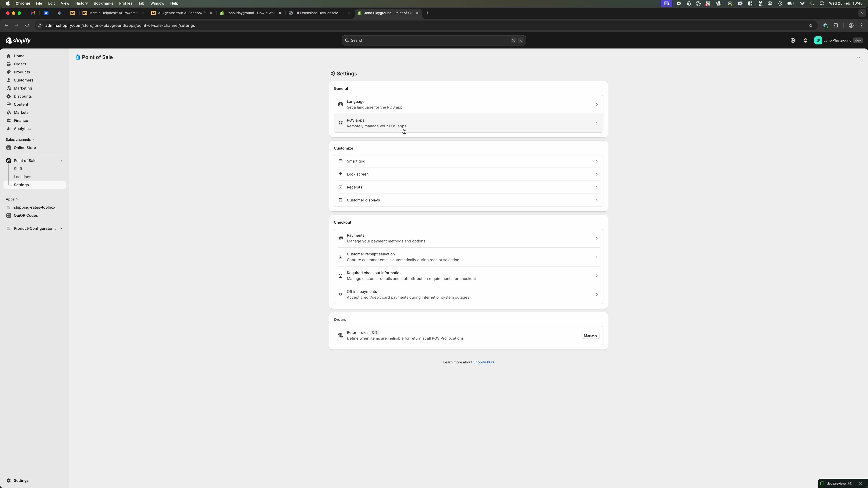Click the browser back arrow
Screen dimensions: 868x488
6,25
